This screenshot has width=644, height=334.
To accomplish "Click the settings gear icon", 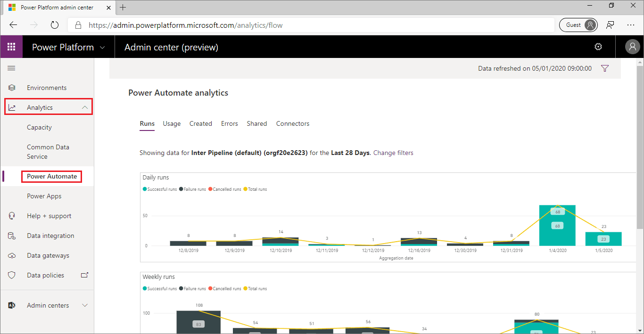I will [x=598, y=47].
